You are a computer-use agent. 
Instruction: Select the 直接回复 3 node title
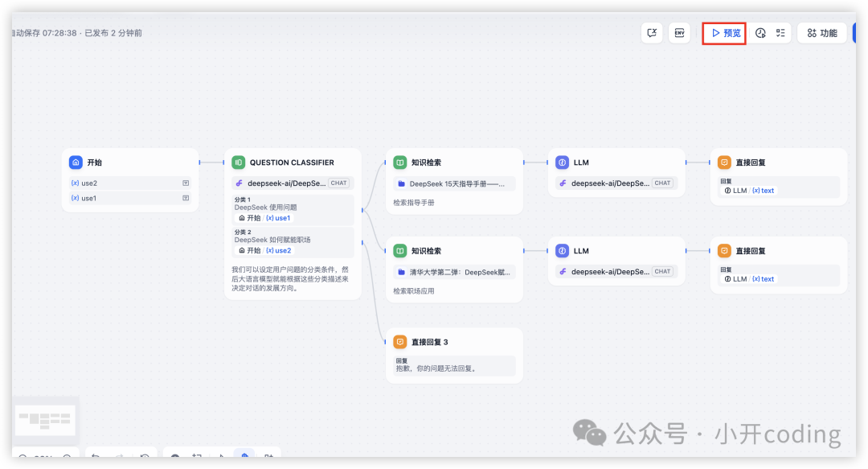pyautogui.click(x=429, y=342)
